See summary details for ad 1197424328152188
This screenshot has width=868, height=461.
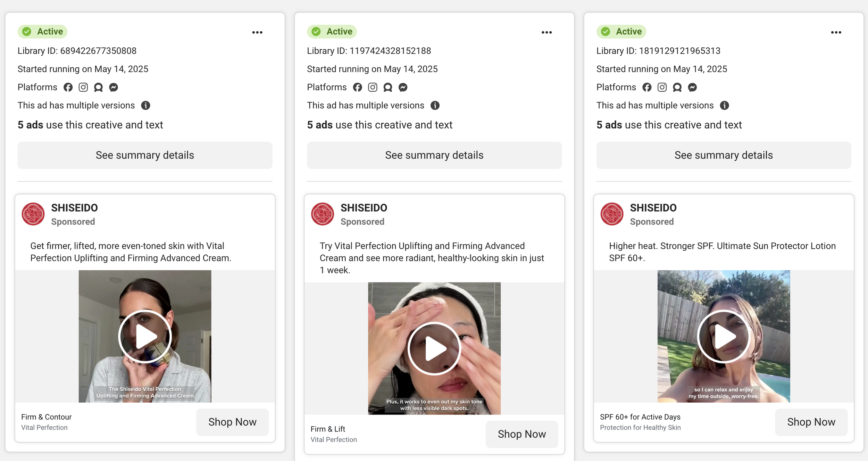(434, 155)
